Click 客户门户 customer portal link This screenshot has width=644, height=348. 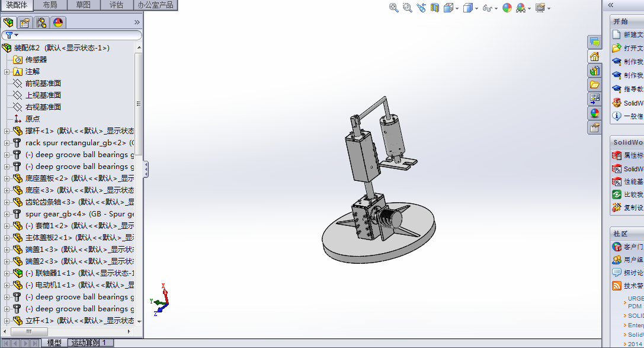[x=633, y=247]
